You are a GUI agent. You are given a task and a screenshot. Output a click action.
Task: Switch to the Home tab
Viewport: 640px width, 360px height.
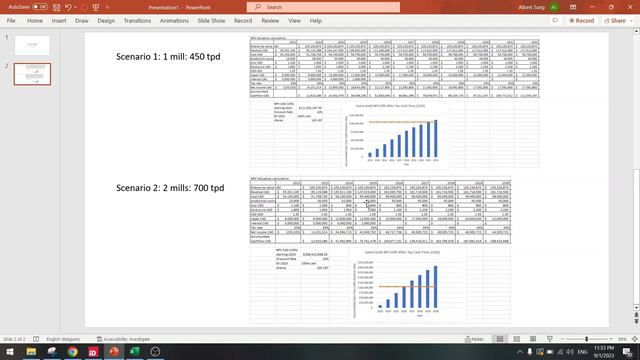(x=35, y=20)
